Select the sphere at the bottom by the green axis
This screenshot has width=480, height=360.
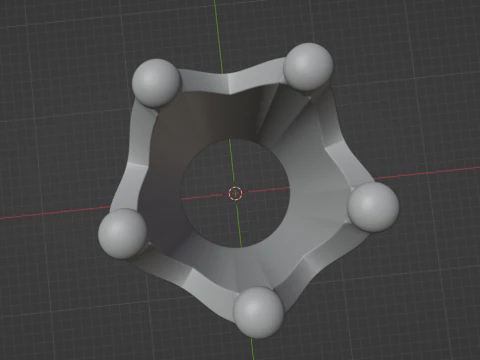(x=259, y=312)
